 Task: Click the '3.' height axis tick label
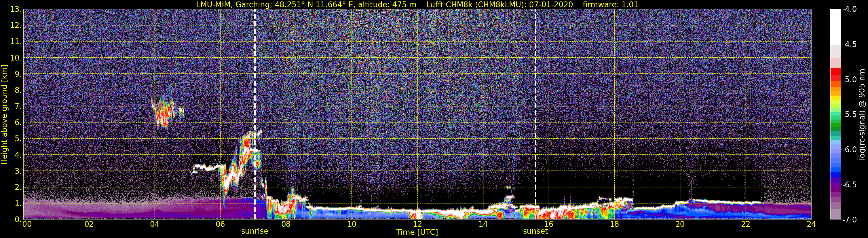coord(18,171)
